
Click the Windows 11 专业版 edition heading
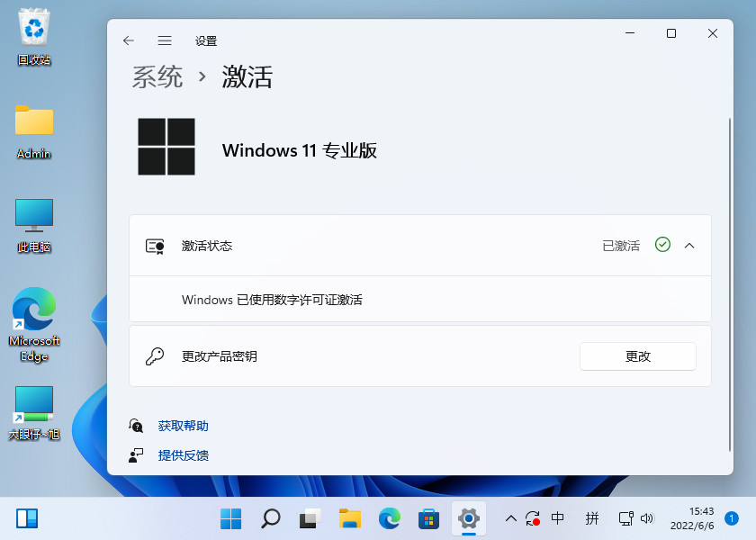coord(300,150)
